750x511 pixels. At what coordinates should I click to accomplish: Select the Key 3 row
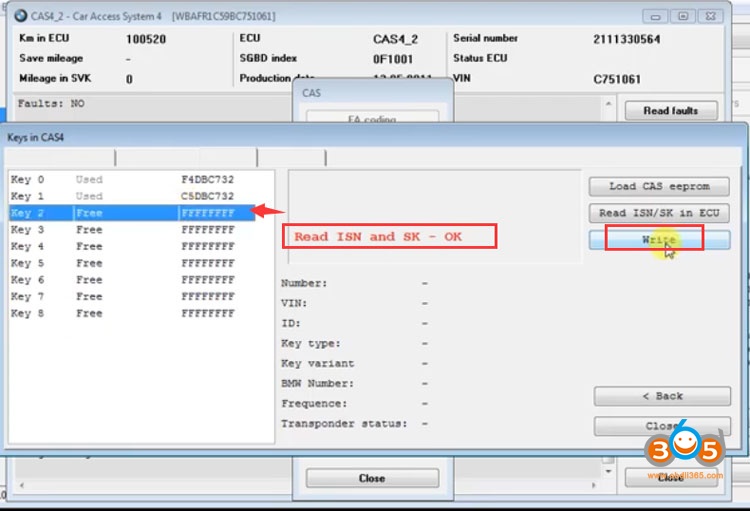pos(132,230)
